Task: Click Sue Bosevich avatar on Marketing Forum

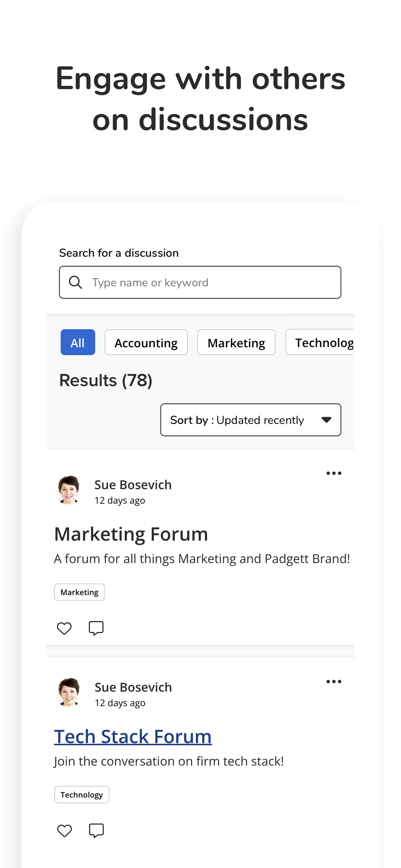Action: 68,490
